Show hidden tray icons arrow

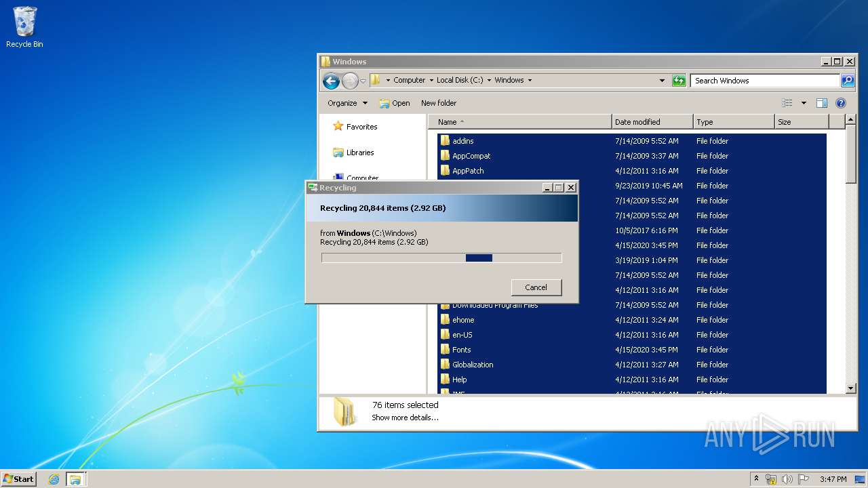[x=757, y=479]
